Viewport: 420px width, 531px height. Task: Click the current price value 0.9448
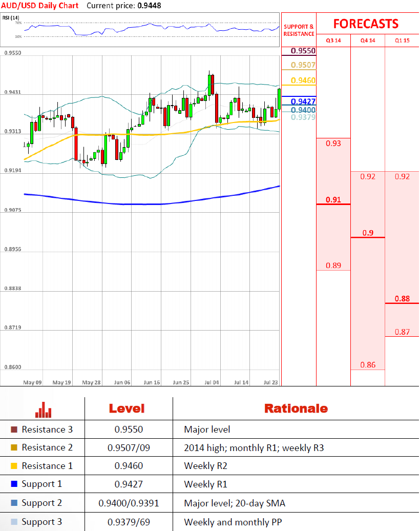click(x=149, y=6)
